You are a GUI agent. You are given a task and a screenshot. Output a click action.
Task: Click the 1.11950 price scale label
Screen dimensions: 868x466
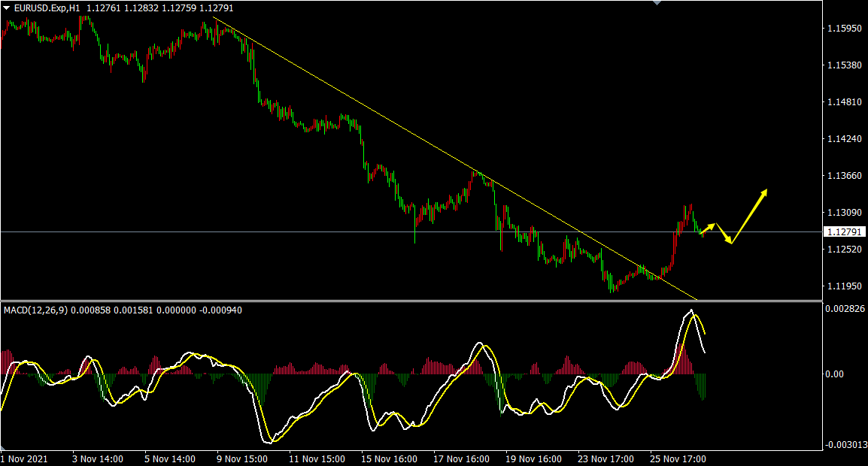(x=844, y=286)
